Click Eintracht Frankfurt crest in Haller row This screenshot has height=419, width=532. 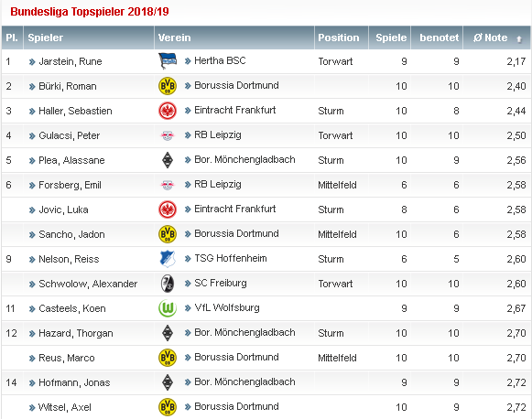tap(168, 111)
